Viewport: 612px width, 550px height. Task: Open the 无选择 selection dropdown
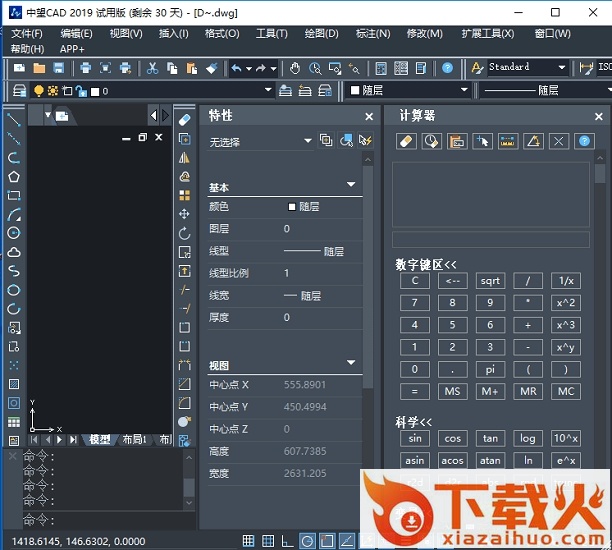(308, 141)
